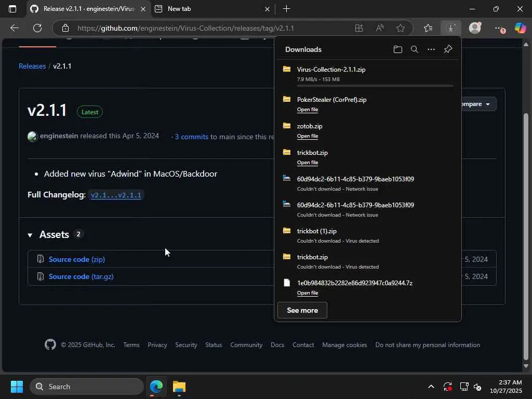This screenshot has width=532, height=399.
Task: Click the zotob.zip file icon
Action: tap(287, 126)
